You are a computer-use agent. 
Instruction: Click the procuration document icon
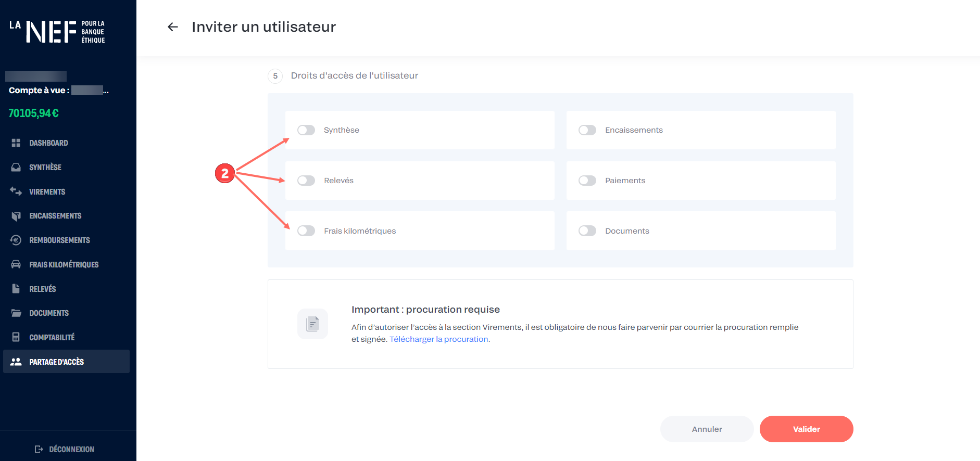(x=312, y=324)
